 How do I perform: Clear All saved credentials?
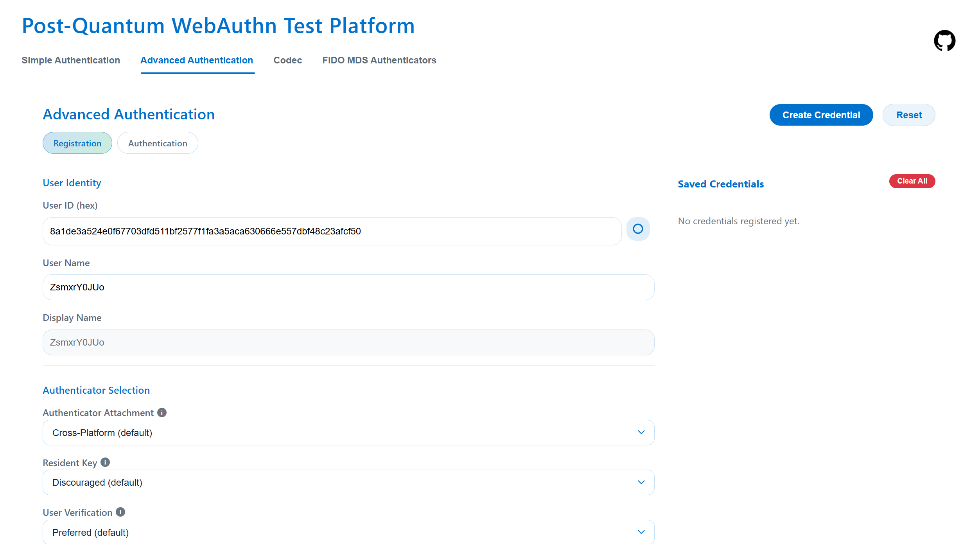(912, 181)
